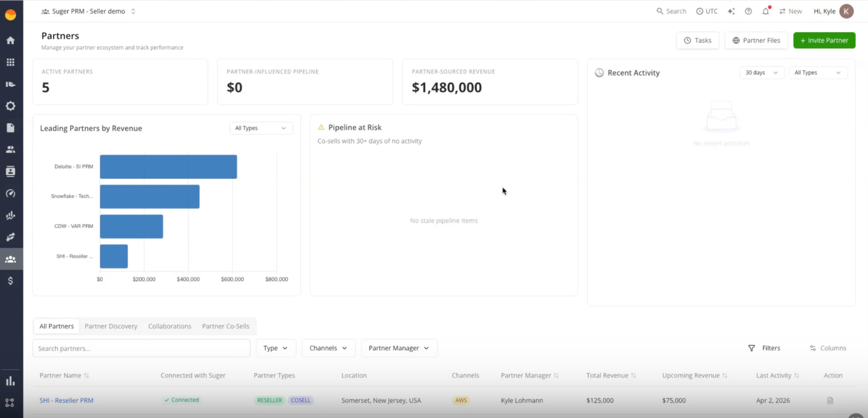The image size is (868, 418).
Task: Open the contact card icon in sidebar
Action: pyautogui.click(x=10, y=172)
